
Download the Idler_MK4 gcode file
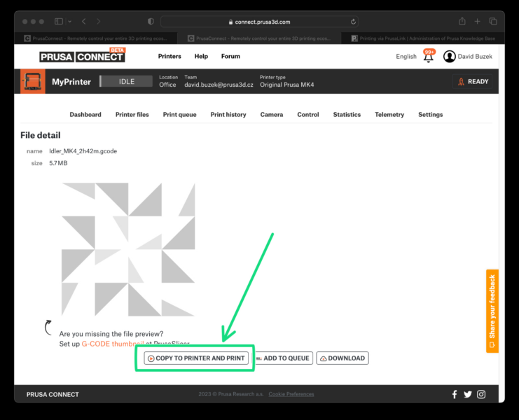[342, 358]
